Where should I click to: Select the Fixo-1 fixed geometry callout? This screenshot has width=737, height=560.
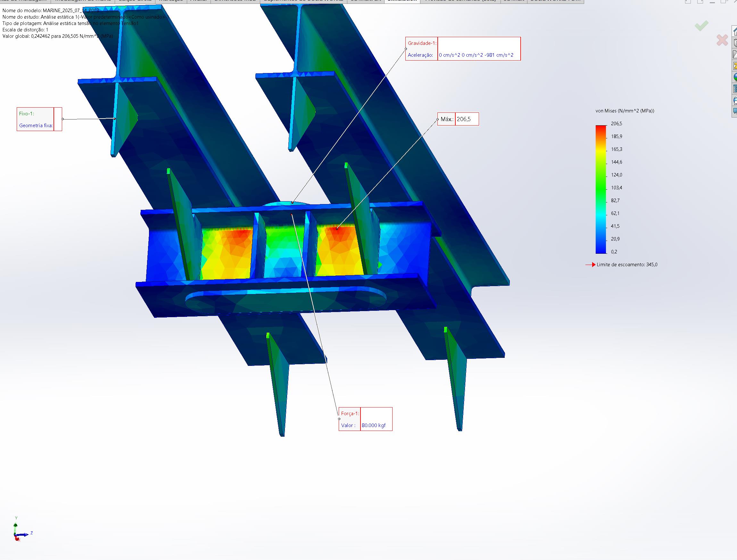pos(39,119)
